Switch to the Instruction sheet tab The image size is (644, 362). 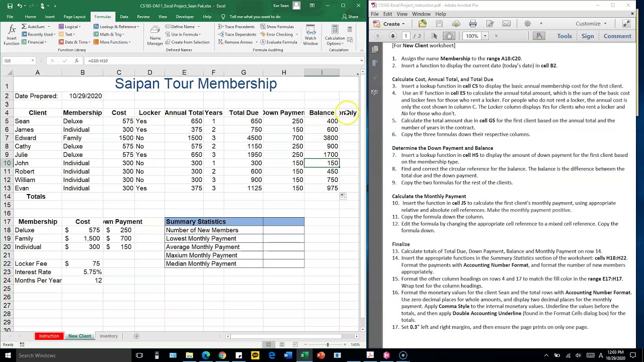[49, 336]
